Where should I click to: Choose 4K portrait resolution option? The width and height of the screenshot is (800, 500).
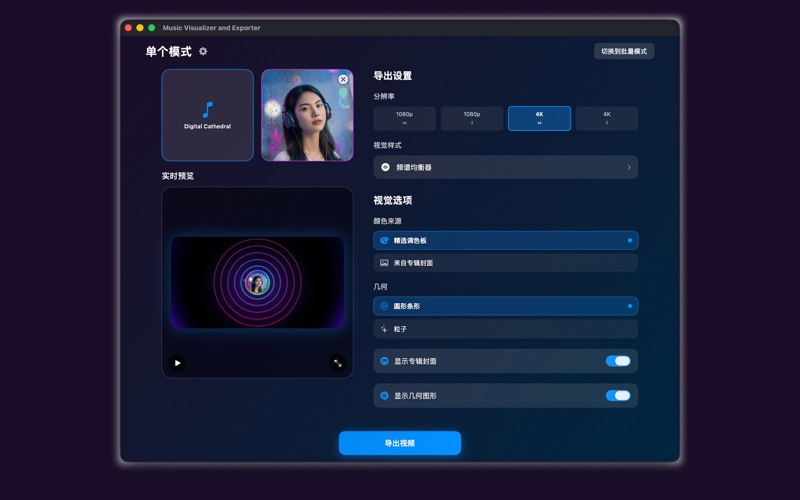tap(607, 118)
